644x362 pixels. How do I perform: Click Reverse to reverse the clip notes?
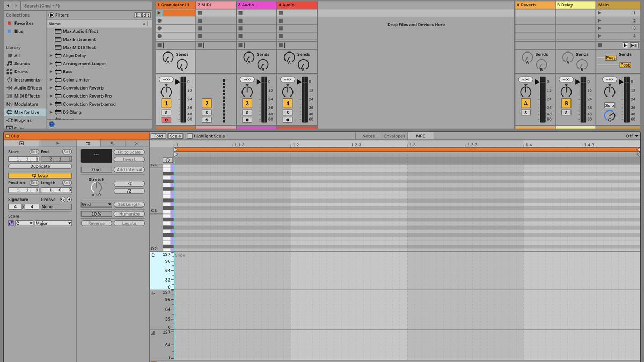pos(96,223)
